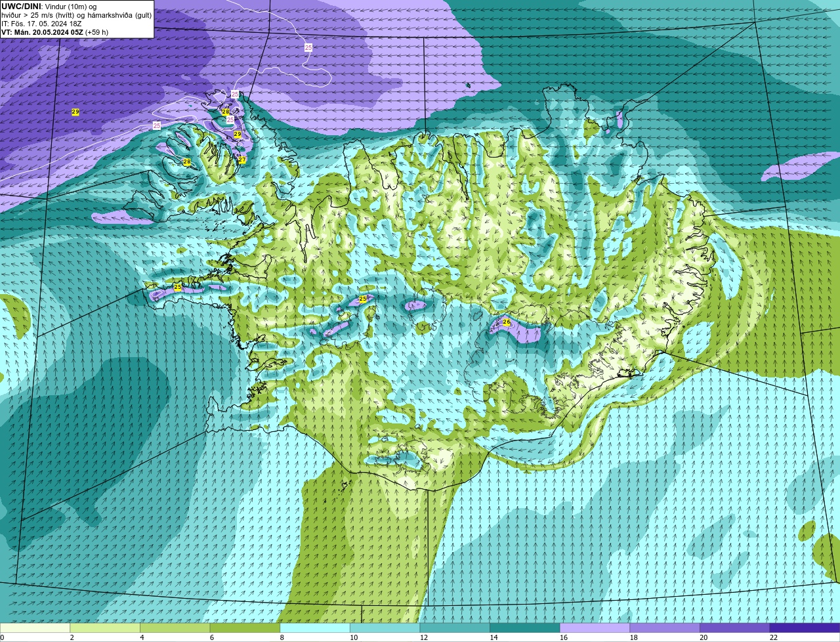
Task: Click the 'IT: Fös. 17. 05. 2024 18Z' line
Action: click(x=41, y=24)
